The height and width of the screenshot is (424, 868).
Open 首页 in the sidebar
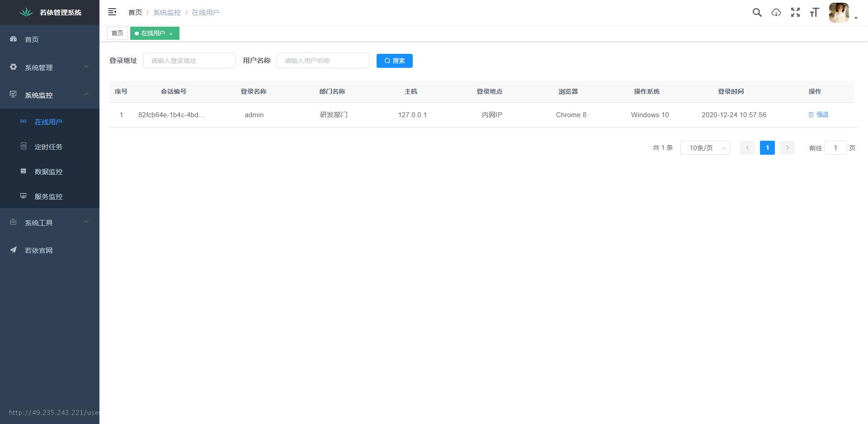pos(50,39)
